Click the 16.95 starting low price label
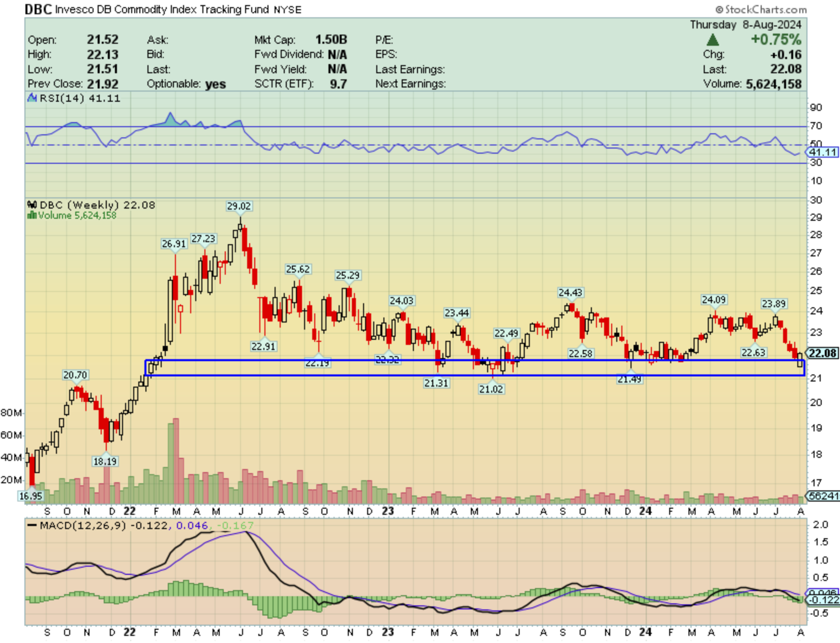This screenshot has width=840, height=643. point(31,496)
